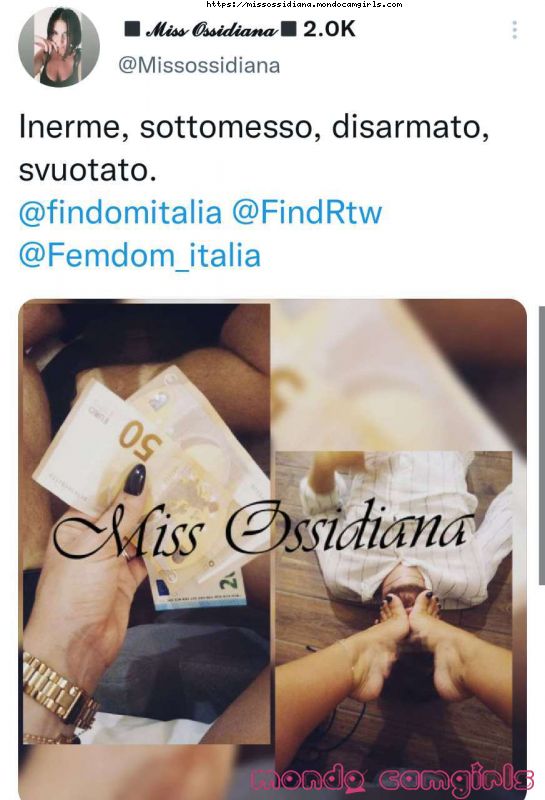
Task: Open the @Femdom_italia mention
Action: [140, 255]
